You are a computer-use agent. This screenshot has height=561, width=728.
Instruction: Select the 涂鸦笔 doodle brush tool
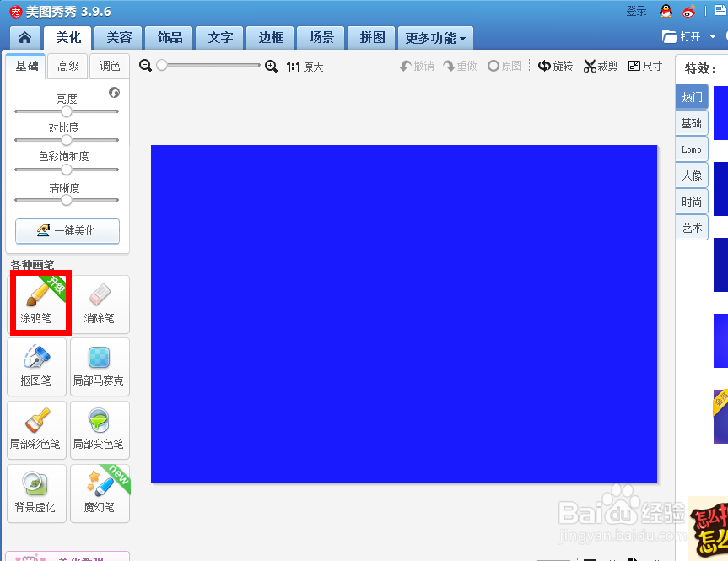point(36,305)
